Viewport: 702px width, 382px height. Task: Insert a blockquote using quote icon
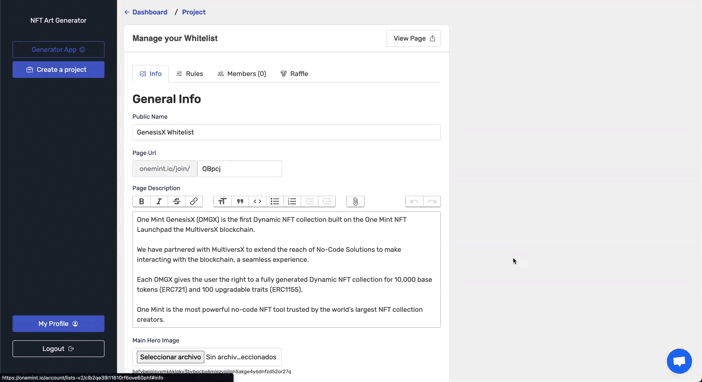(240, 202)
